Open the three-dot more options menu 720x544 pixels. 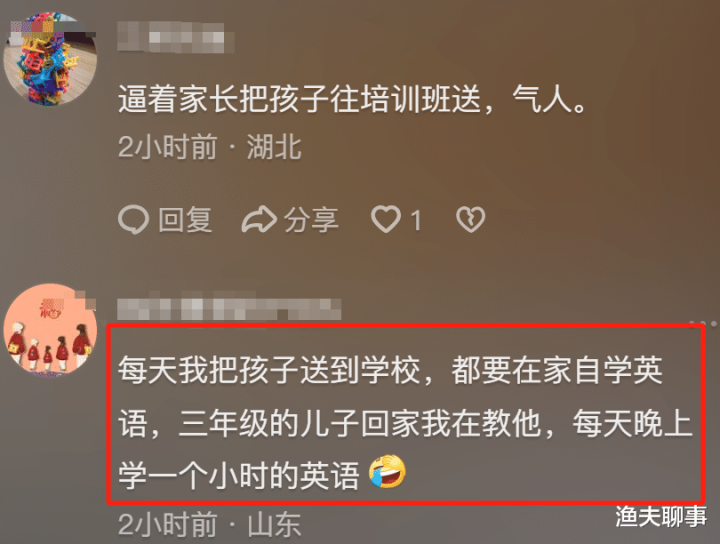(x=703, y=324)
